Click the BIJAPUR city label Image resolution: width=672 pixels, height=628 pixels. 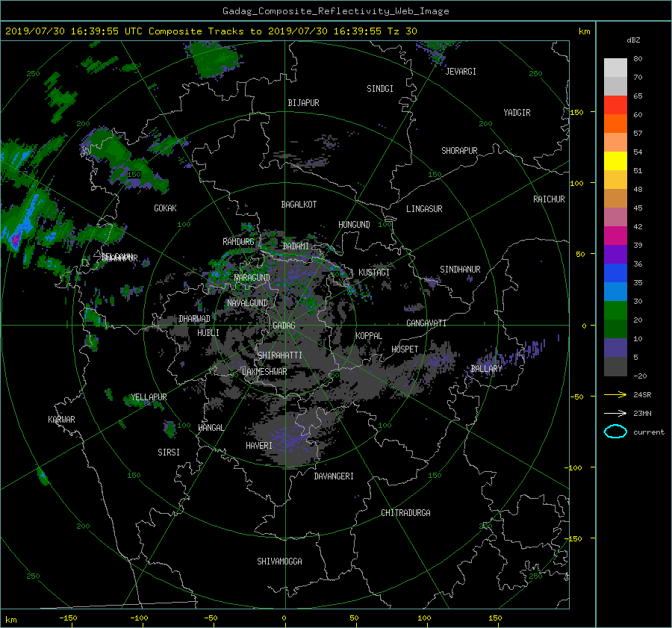click(x=303, y=103)
